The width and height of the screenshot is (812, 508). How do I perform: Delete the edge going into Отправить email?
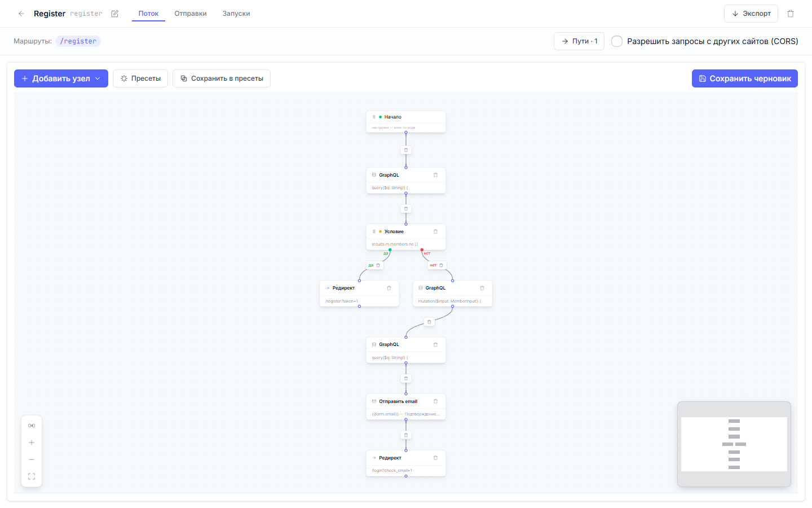point(406,379)
